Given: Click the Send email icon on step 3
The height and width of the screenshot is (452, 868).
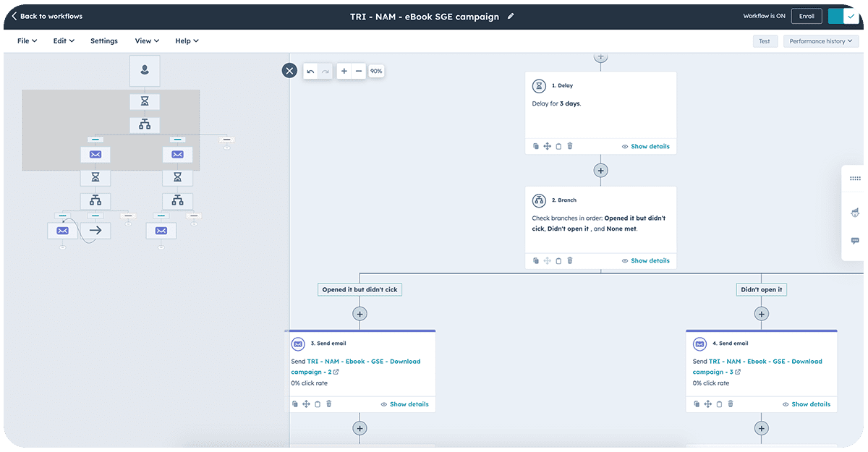Looking at the screenshot, I should 297,343.
